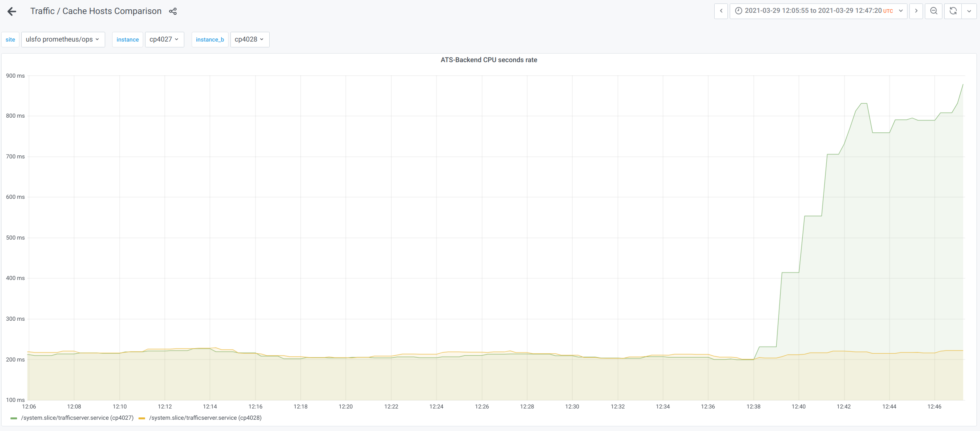Refresh the dashboard data
Viewport: 980px width, 431px height.
(x=952, y=11)
